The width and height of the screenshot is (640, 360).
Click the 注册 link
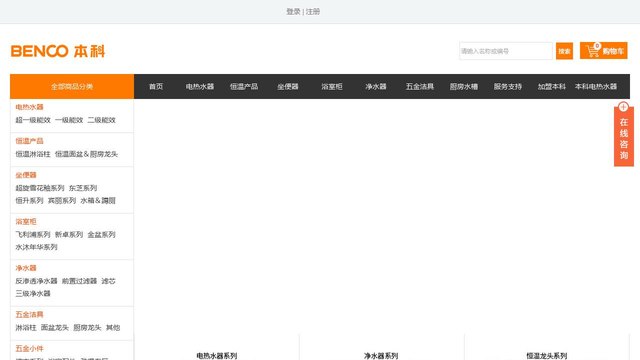pos(313,11)
